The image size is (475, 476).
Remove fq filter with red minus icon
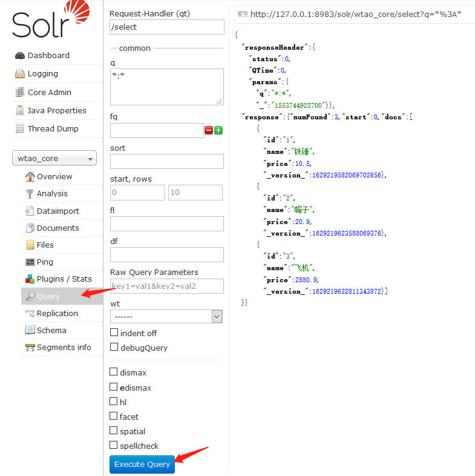[x=209, y=131]
